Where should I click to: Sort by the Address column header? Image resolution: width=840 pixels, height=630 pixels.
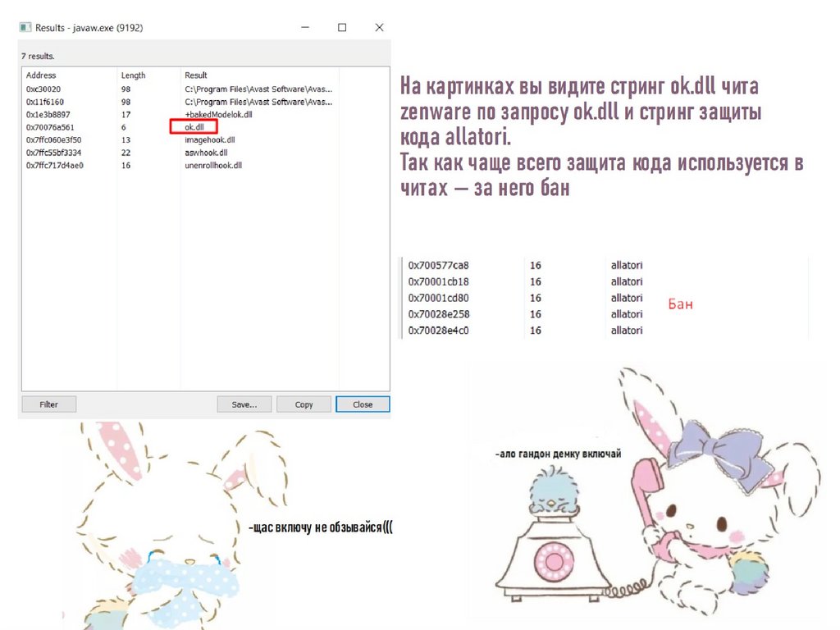pos(41,75)
